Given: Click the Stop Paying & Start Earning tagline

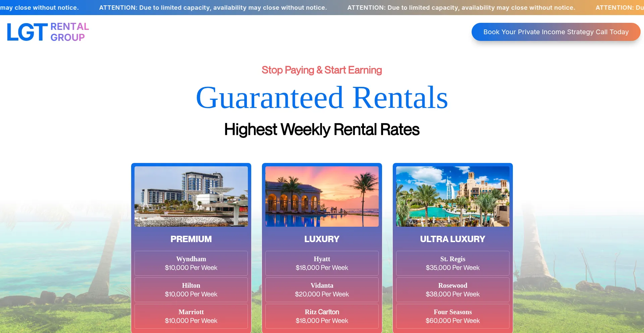Looking at the screenshot, I should coord(322,70).
